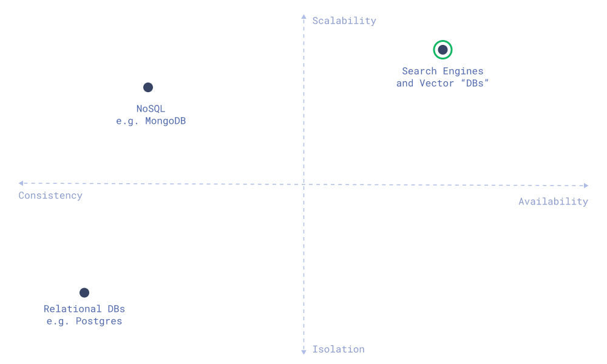
Task: Click the upward arrowhead near Scalability
Action: [303, 17]
